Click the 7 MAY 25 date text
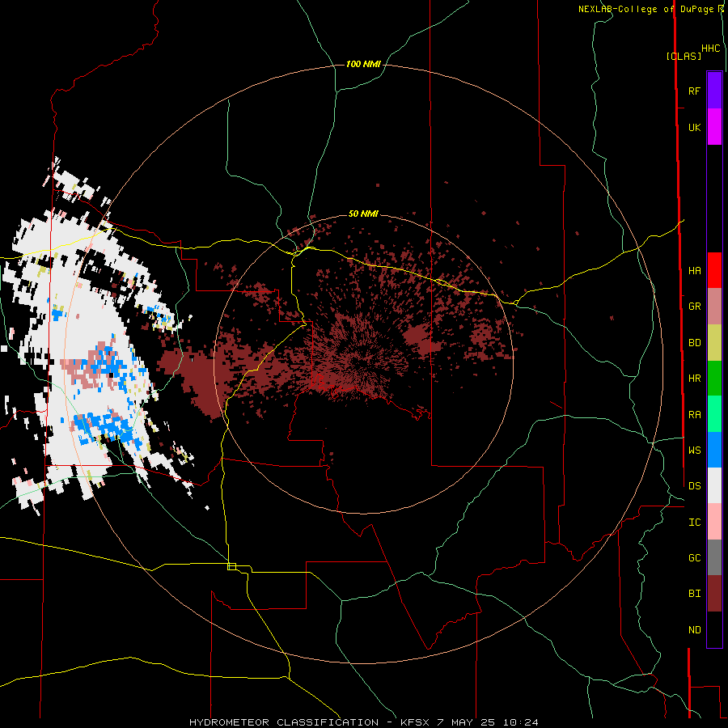 click(x=468, y=722)
